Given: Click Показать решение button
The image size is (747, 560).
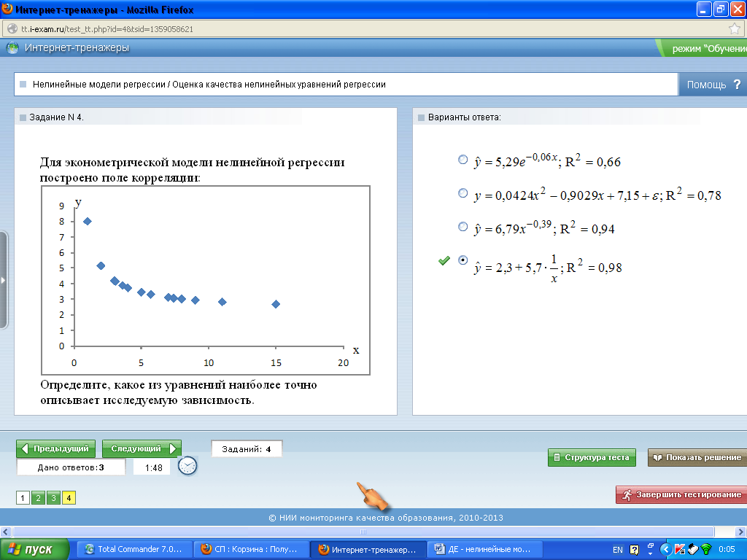Looking at the screenshot, I should [x=697, y=458].
